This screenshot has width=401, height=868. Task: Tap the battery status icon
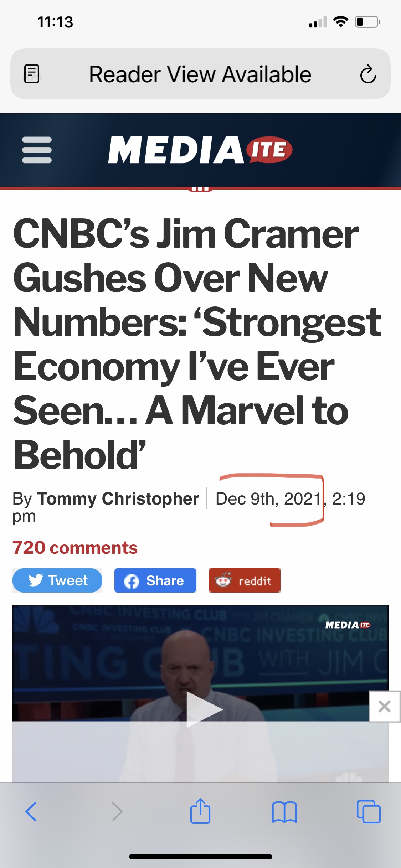367,22
